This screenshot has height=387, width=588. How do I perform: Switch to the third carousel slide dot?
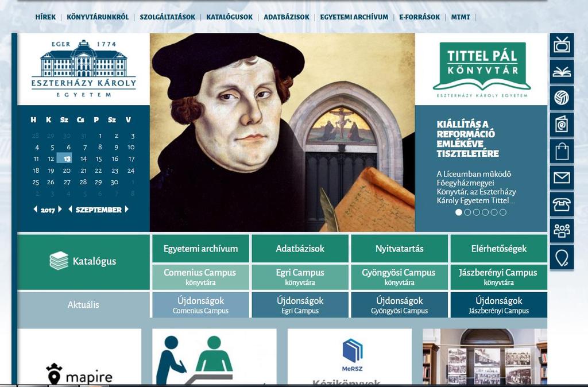coord(476,212)
